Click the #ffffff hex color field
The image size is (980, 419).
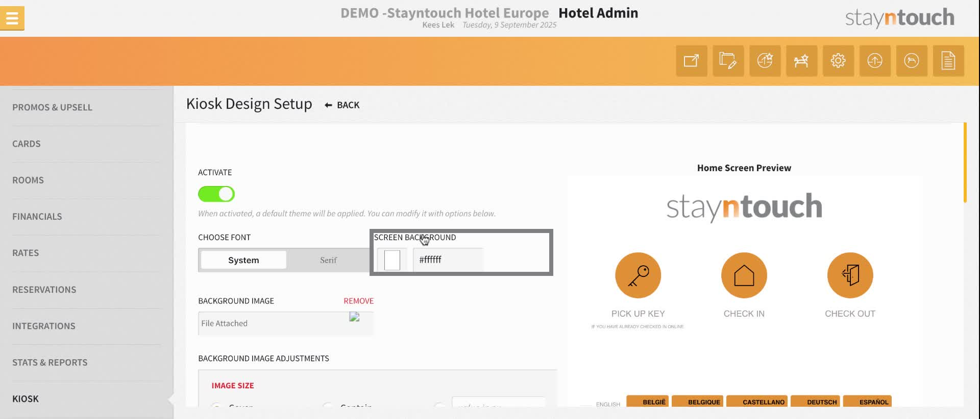click(x=448, y=260)
